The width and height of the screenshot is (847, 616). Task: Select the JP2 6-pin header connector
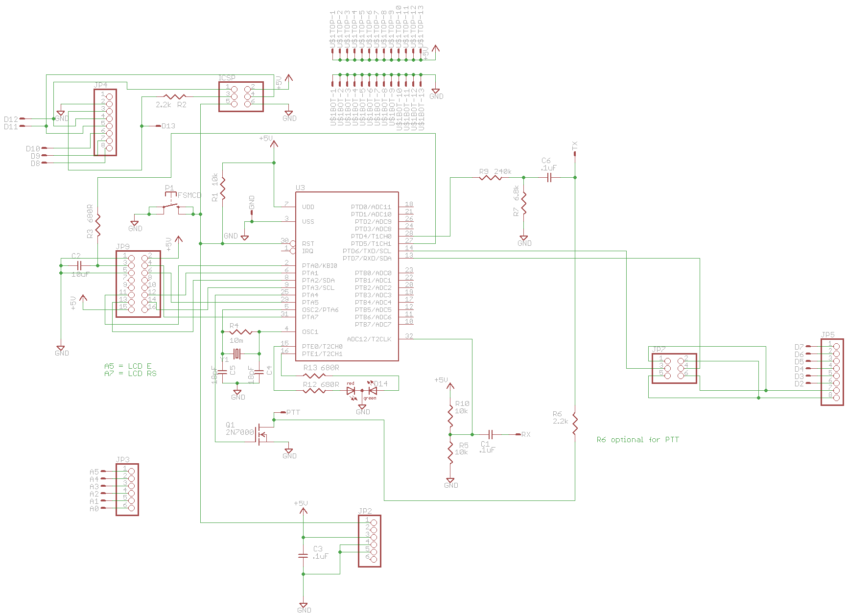370,541
